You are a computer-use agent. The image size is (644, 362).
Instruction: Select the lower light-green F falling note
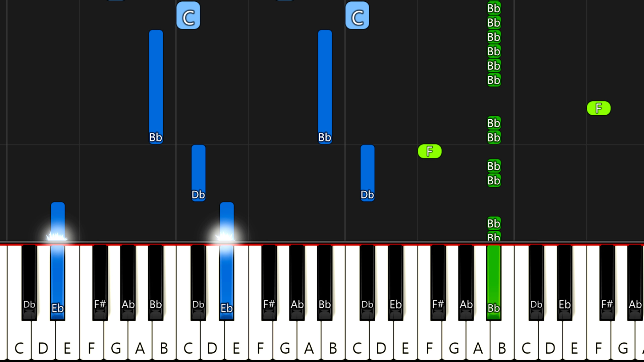pyautogui.click(x=430, y=152)
